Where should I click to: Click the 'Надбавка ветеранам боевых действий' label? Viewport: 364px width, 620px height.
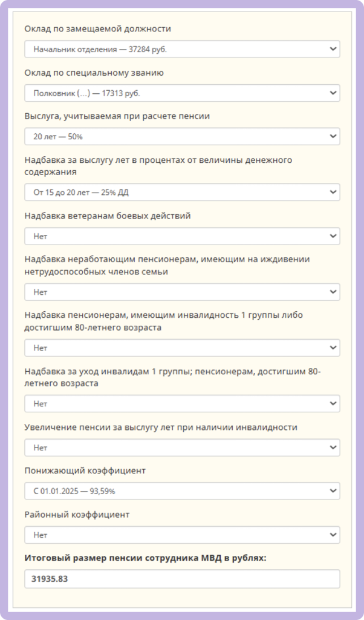click(108, 216)
